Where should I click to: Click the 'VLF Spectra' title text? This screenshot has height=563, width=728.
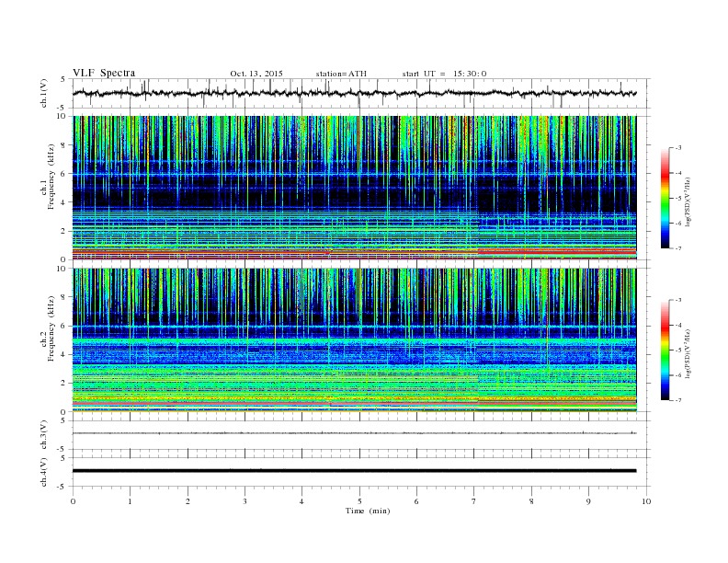pos(104,73)
